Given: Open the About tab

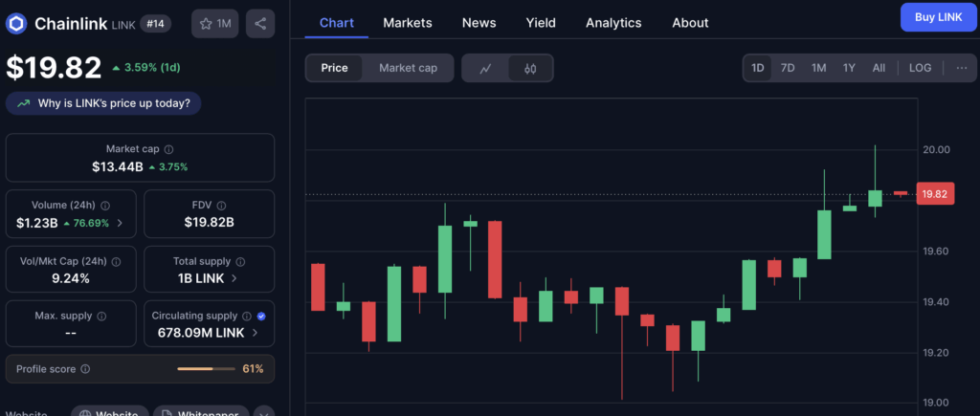Looking at the screenshot, I should click(690, 23).
